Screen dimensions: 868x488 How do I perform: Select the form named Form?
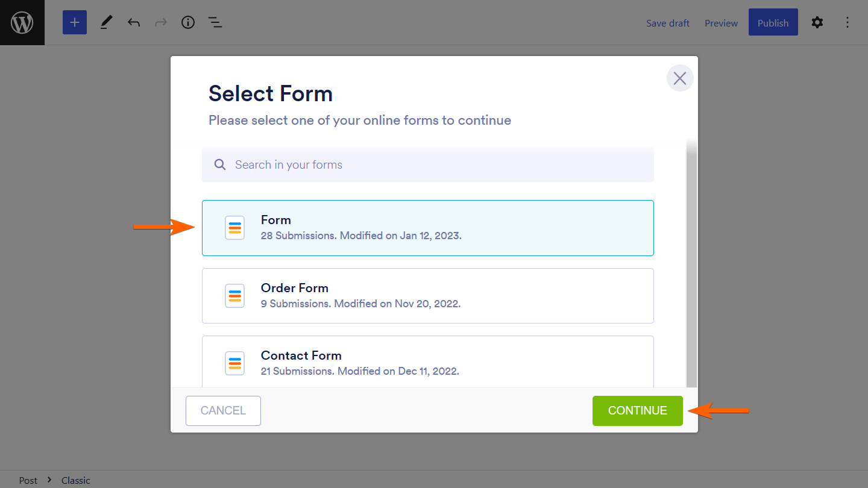(427, 228)
